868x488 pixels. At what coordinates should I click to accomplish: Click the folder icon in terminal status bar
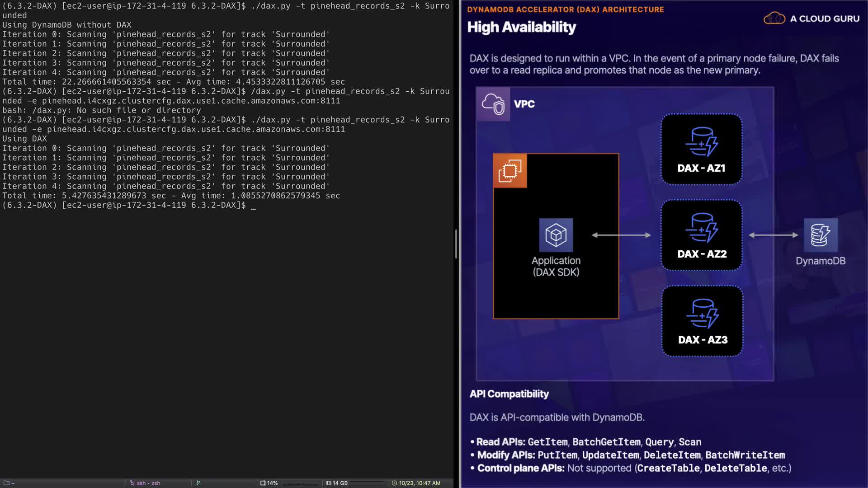pos(6,483)
